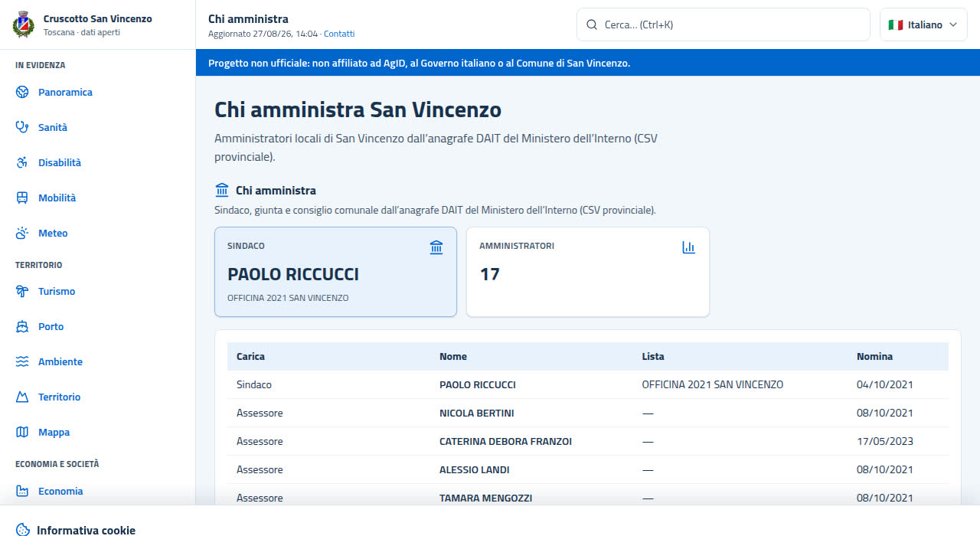This screenshot has height=536, width=980.
Task: Click the date 04/10/2021
Action: pyautogui.click(x=885, y=385)
